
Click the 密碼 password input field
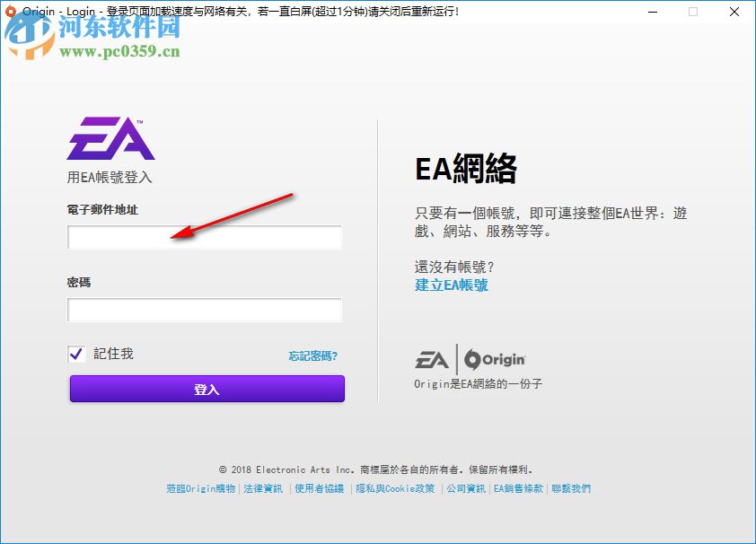click(205, 310)
